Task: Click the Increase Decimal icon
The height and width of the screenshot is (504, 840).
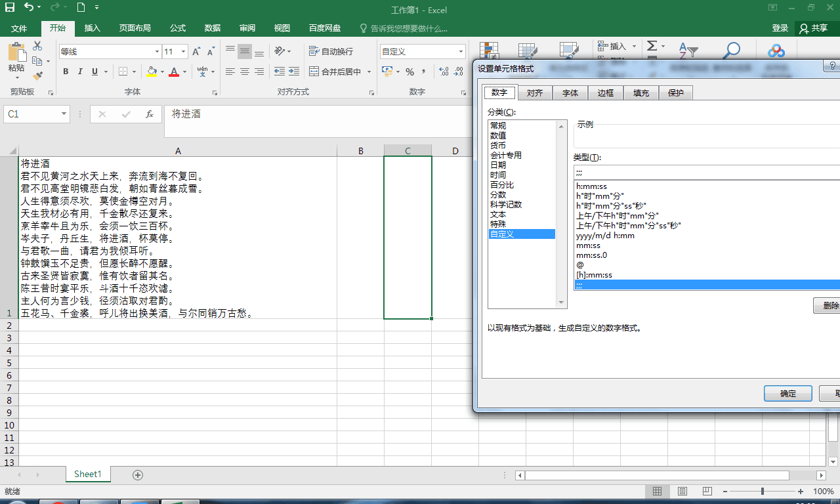Action: pyautogui.click(x=444, y=72)
